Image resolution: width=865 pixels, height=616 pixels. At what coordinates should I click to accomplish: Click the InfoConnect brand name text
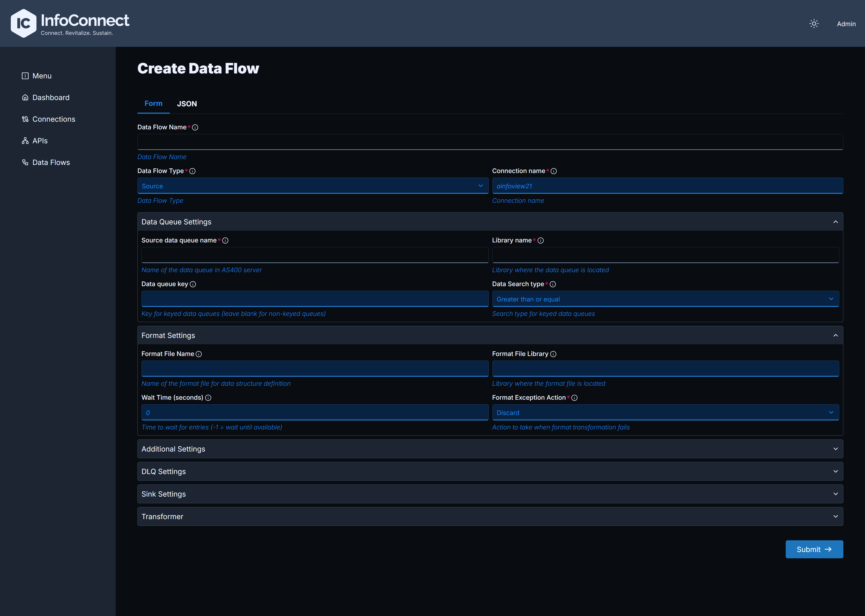point(85,20)
